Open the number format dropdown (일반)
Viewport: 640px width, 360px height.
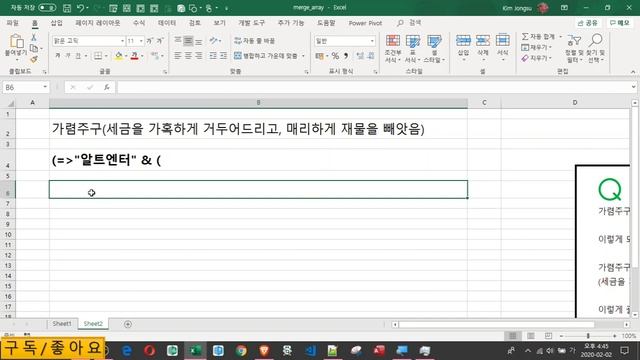pos(372,41)
